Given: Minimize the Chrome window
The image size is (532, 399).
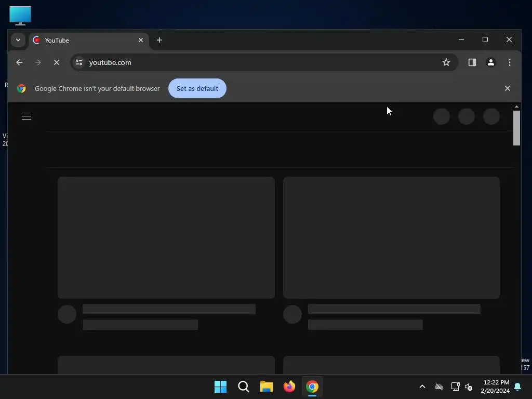Looking at the screenshot, I should coord(461,39).
